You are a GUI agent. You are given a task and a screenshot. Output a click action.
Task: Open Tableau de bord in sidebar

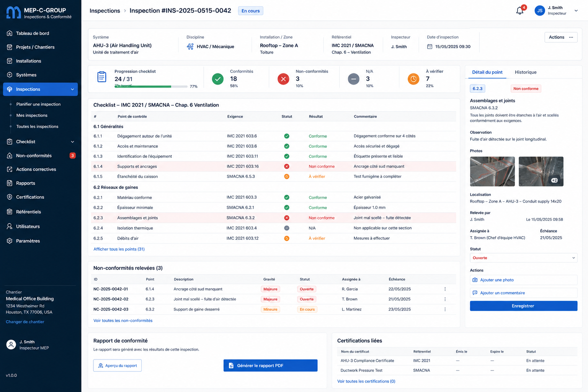pos(33,33)
